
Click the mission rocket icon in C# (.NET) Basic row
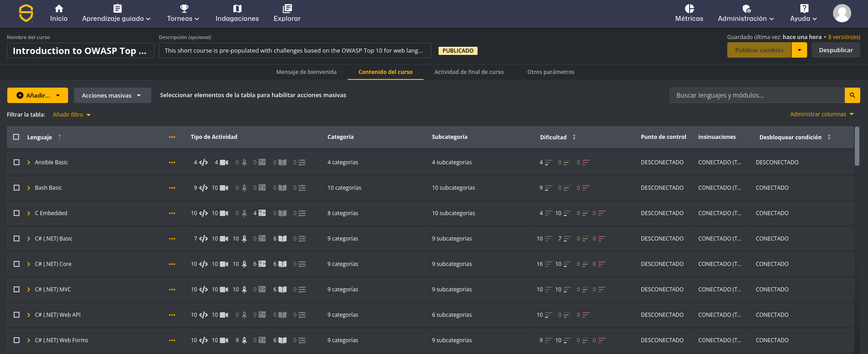pyautogui.click(x=244, y=239)
